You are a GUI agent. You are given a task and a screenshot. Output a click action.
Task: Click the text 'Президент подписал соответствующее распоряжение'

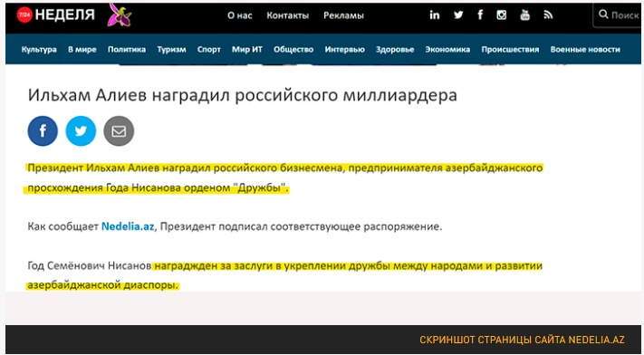tap(301, 226)
